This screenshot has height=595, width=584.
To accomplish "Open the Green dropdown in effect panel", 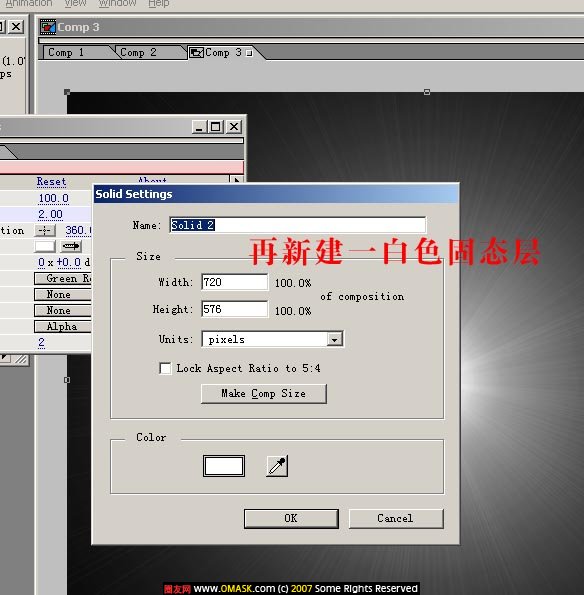I will tap(63, 279).
